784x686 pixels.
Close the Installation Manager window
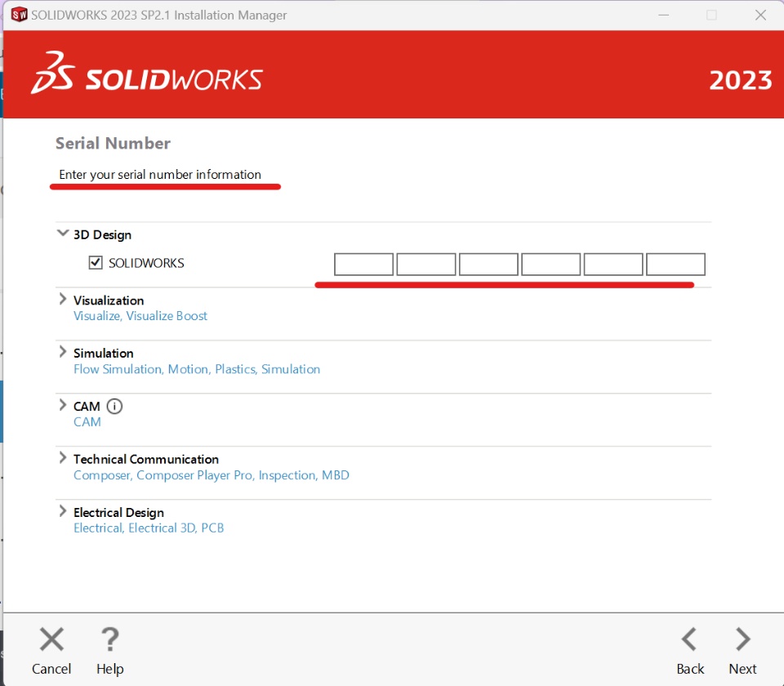click(x=760, y=15)
